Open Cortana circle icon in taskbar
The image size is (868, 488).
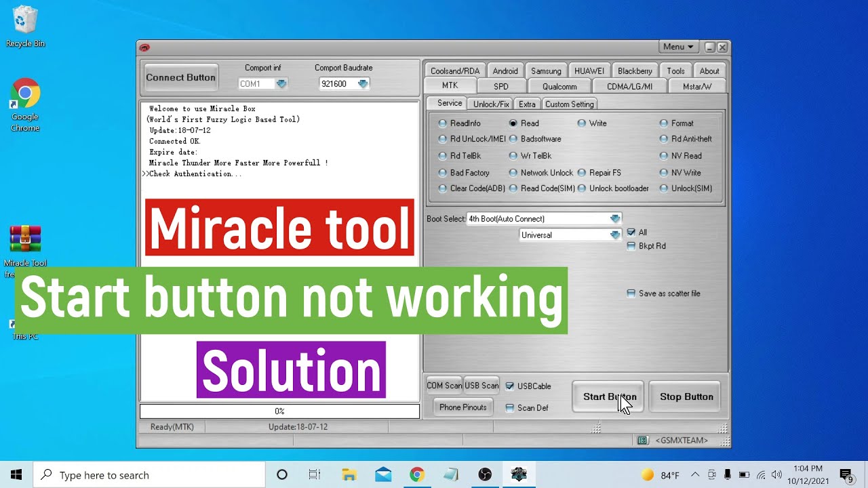tap(282, 474)
